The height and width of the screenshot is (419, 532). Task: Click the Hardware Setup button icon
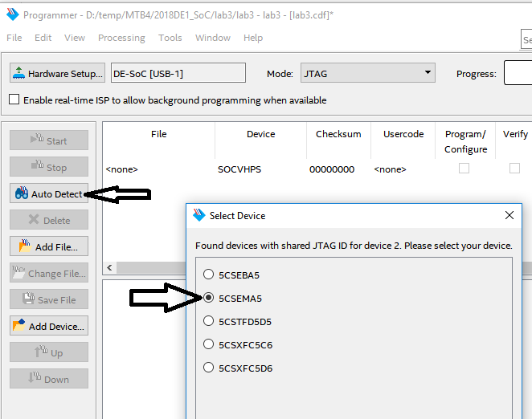(19, 73)
